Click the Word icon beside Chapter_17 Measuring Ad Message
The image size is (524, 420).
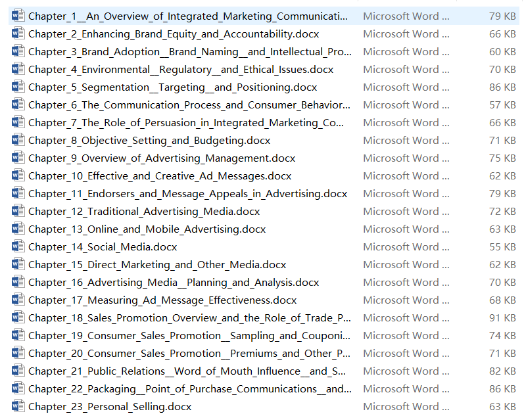click(18, 299)
